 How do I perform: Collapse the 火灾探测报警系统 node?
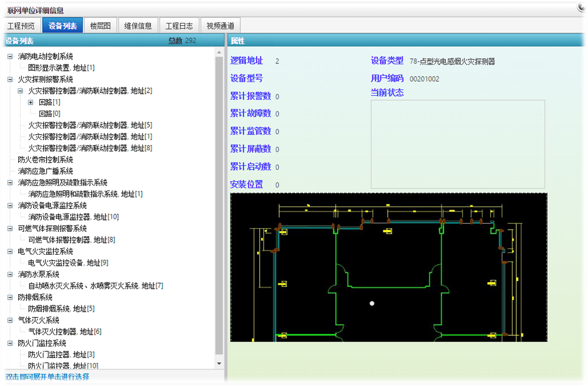tap(10, 79)
